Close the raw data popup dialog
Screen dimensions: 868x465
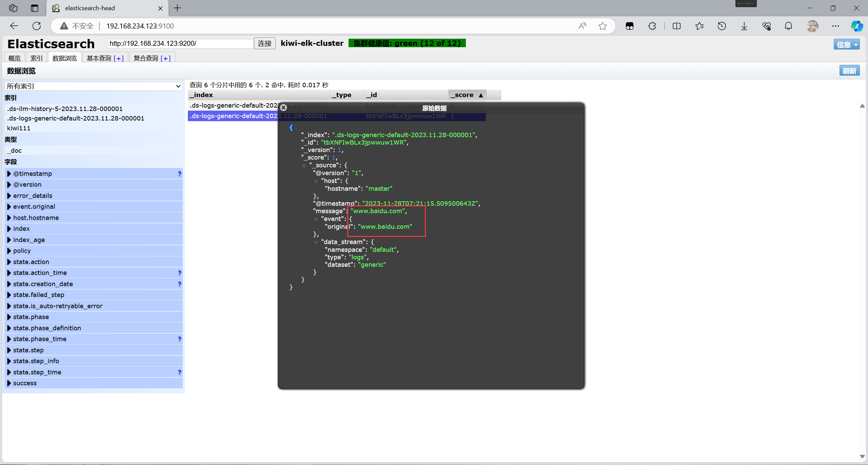[283, 108]
